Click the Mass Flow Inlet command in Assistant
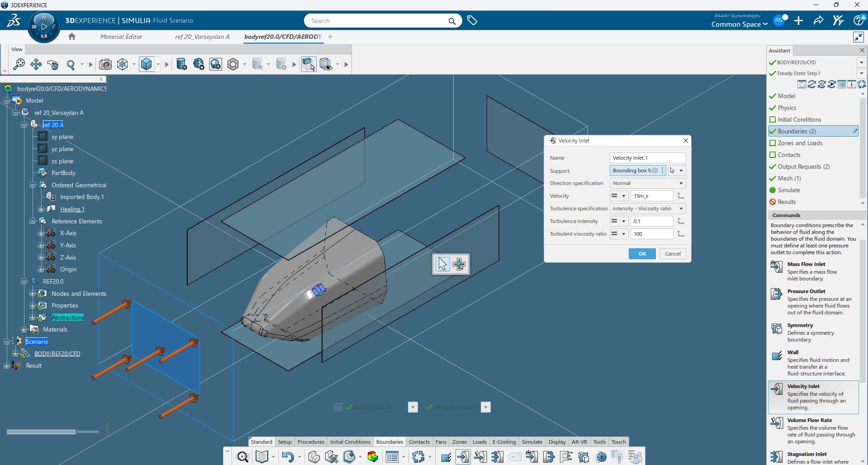 (813, 271)
